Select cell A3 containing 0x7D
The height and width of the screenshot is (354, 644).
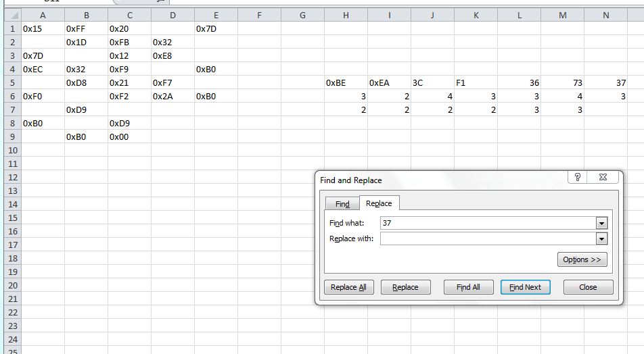coord(43,56)
